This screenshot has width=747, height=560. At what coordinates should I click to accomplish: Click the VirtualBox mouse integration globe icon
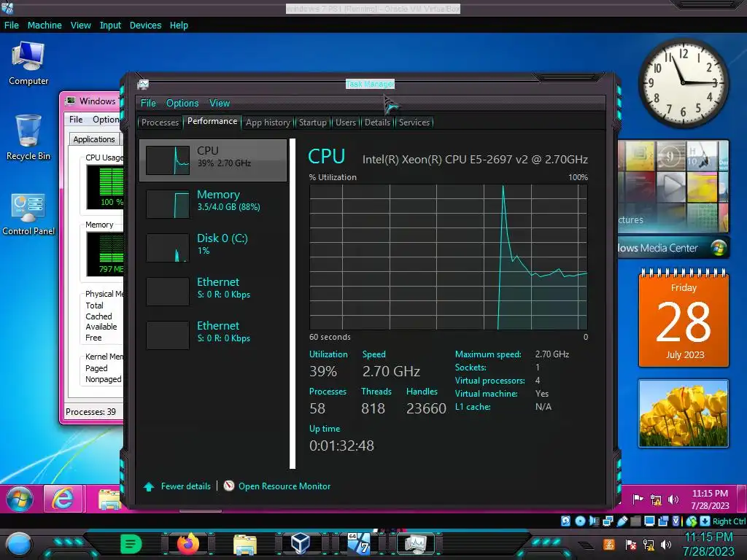point(692,521)
